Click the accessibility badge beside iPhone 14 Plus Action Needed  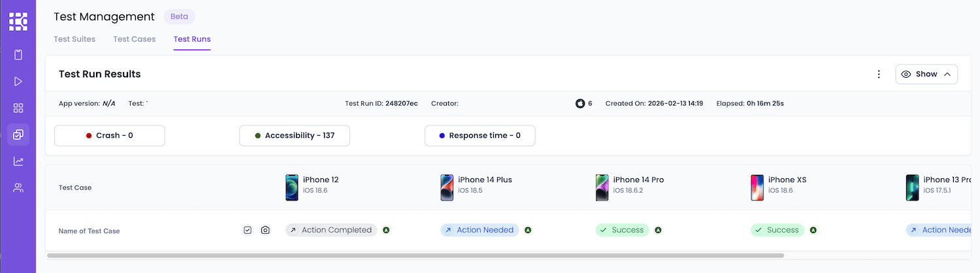click(x=528, y=230)
